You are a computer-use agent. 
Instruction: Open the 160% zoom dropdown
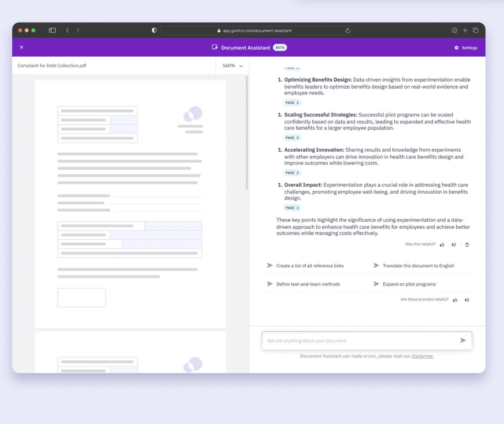tap(232, 66)
